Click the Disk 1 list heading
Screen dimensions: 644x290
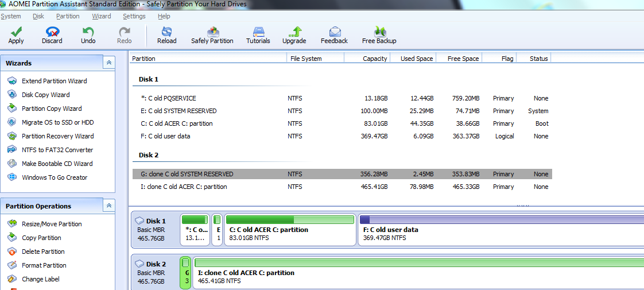click(148, 79)
